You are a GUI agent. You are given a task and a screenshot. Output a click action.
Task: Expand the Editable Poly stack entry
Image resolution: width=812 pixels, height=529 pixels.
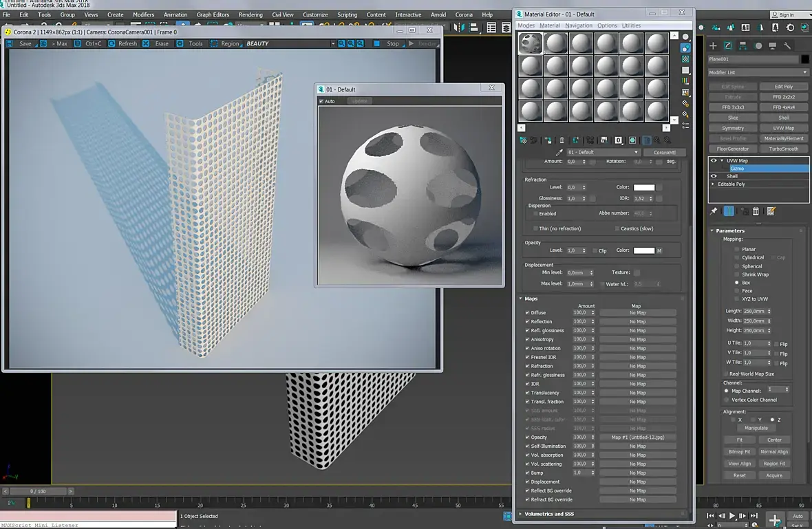pos(713,184)
